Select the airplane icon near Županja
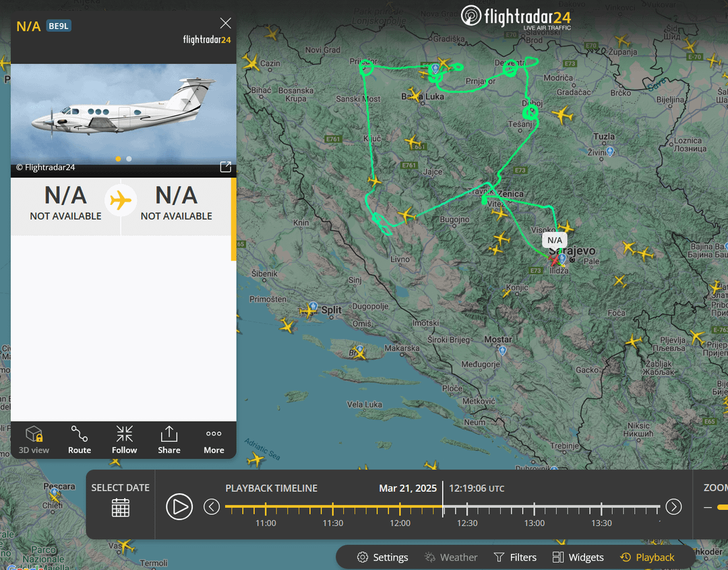The image size is (728, 570). 623,41
